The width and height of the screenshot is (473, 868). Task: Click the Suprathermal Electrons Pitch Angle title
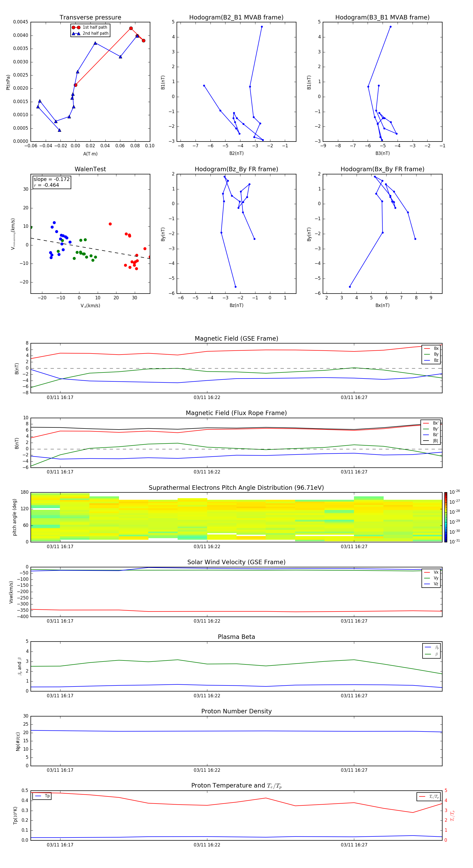click(236, 488)
